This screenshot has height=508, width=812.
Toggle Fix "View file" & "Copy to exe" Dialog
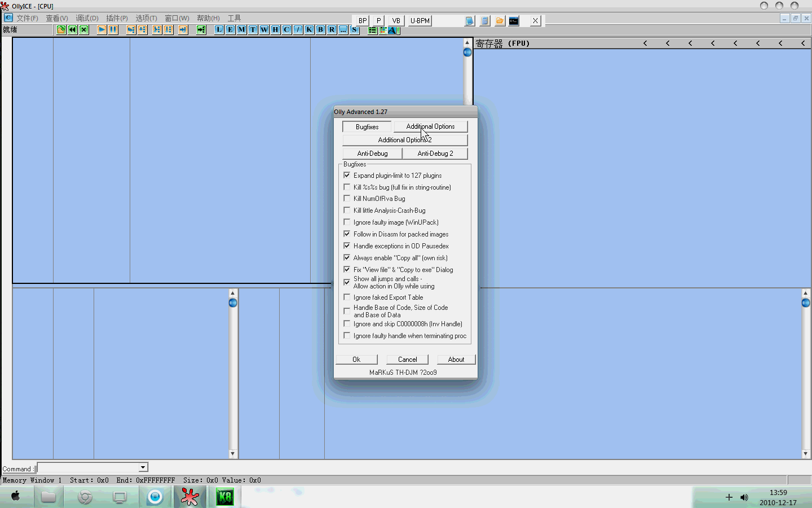pos(347,269)
